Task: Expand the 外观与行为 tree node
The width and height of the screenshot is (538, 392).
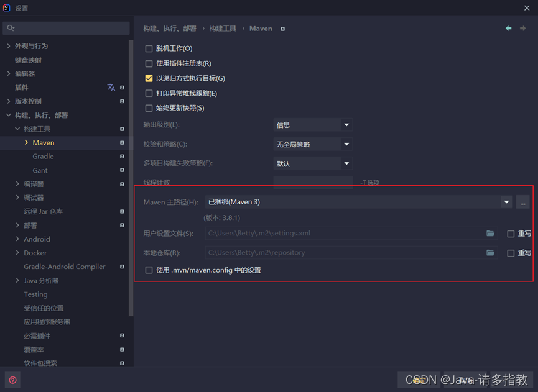Action: (9, 46)
